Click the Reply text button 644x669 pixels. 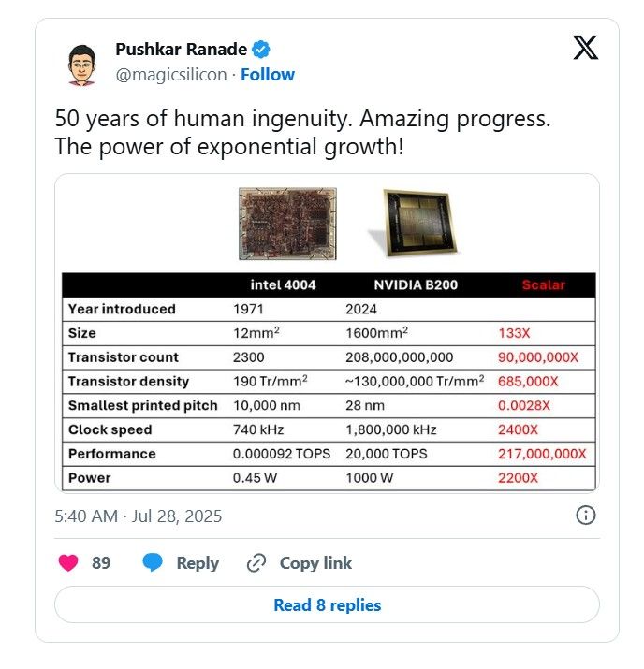pos(198,563)
